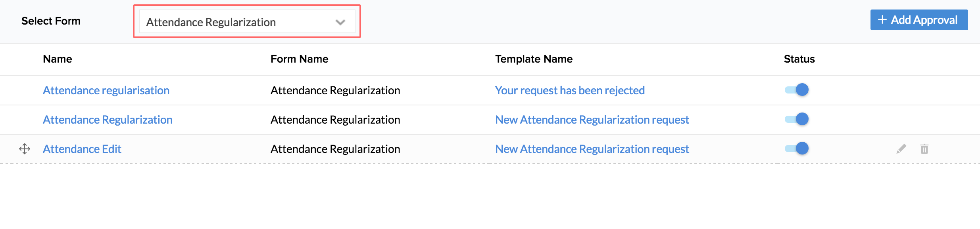The height and width of the screenshot is (229, 980).
Task: Click the pencil edit icon for Attendance Edit
Action: click(901, 149)
